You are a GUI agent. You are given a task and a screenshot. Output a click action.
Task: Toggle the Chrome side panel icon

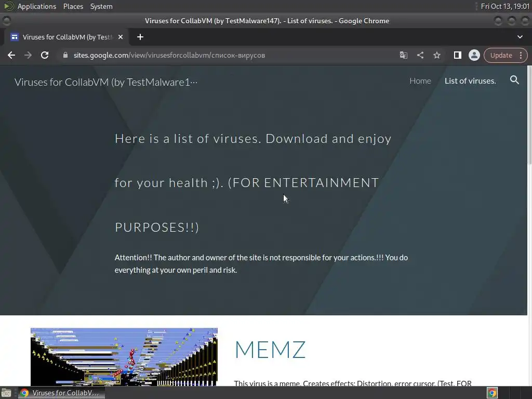[x=457, y=55]
